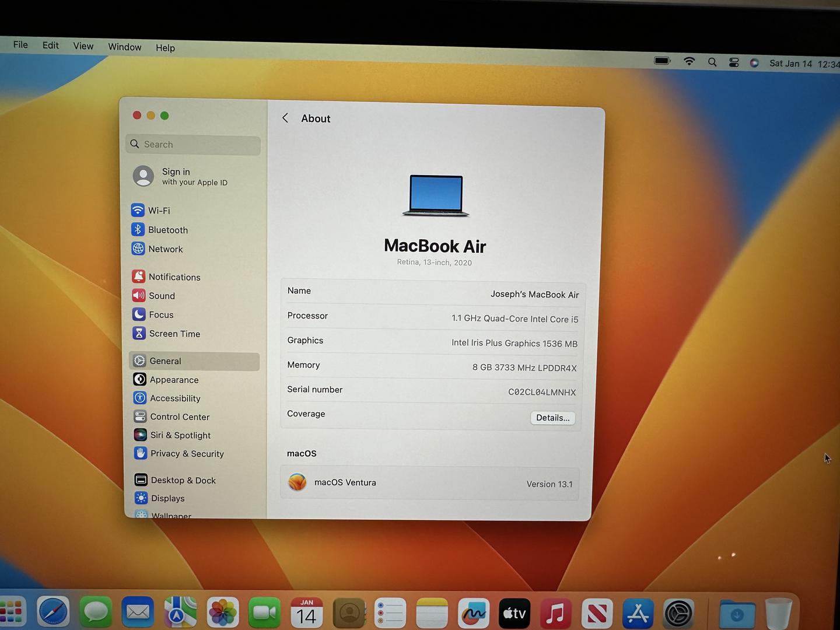840x630 pixels.
Task: Activate Siri from menu bar
Action: [x=754, y=63]
